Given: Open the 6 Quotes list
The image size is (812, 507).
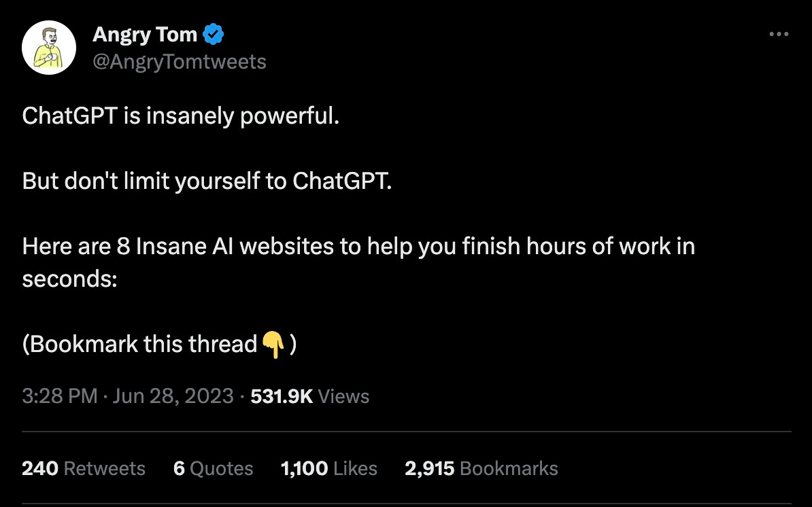Looking at the screenshot, I should click(x=214, y=468).
